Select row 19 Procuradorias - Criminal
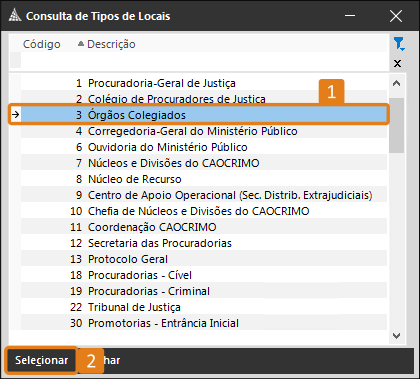The image size is (420, 379). click(x=204, y=291)
